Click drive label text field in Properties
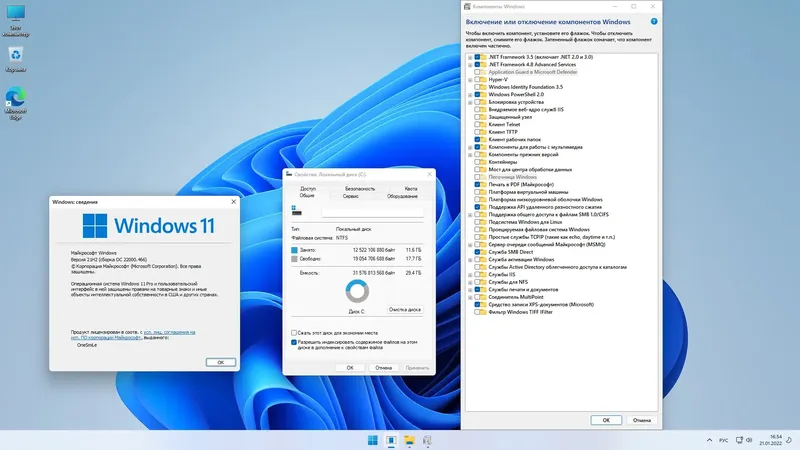The height and width of the screenshot is (450, 800). [372, 211]
